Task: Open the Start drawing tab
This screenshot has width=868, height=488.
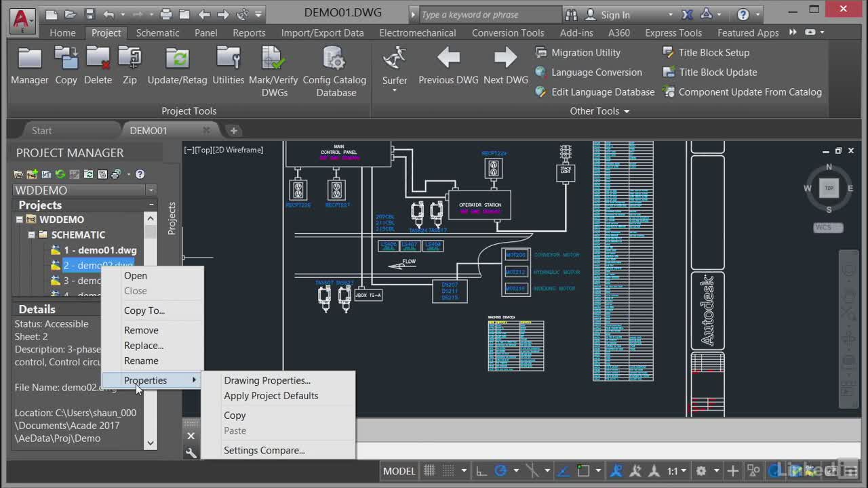Action: [41, 130]
